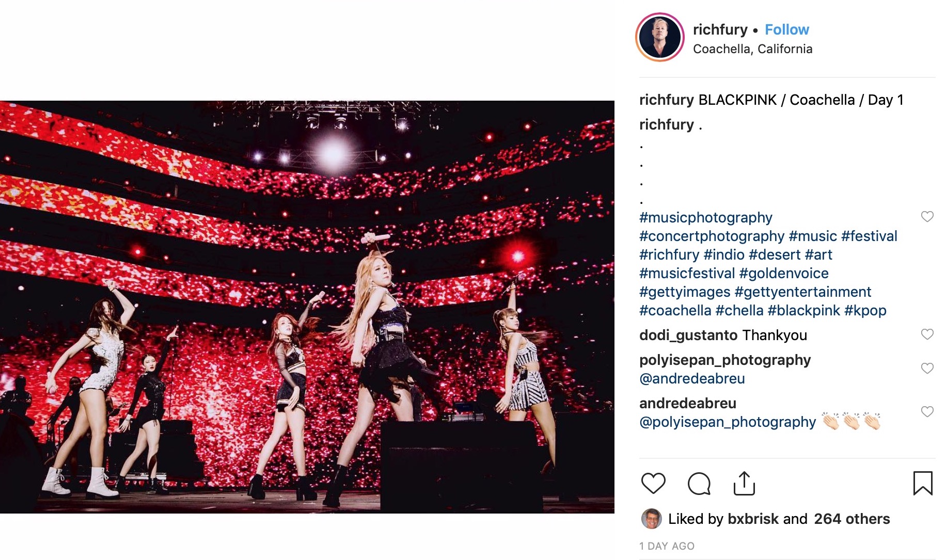
Task: Save post using the bookmark icon
Action: coord(923,484)
